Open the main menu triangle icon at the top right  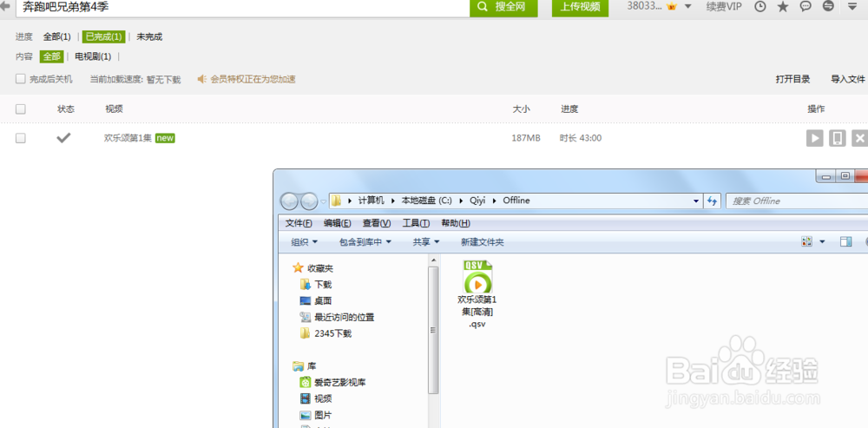[852, 7]
